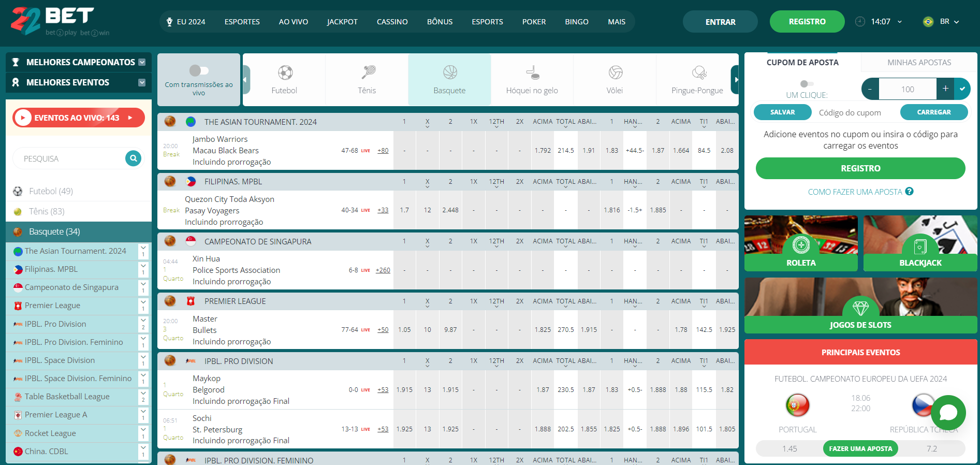
Task: Increase stake with plus button
Action: [945, 89]
